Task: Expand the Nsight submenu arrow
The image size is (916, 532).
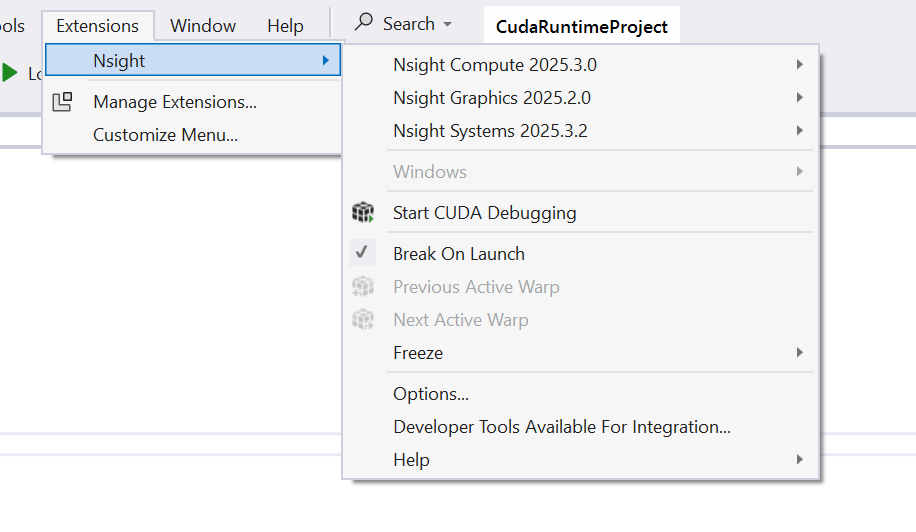Action: [x=326, y=60]
